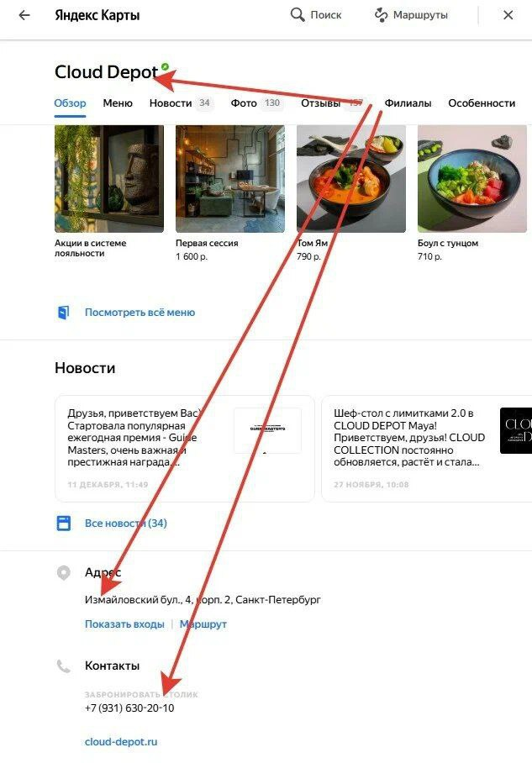
Task: Click the green verified badge near Cloud Depot
Action: pyautogui.click(x=165, y=66)
